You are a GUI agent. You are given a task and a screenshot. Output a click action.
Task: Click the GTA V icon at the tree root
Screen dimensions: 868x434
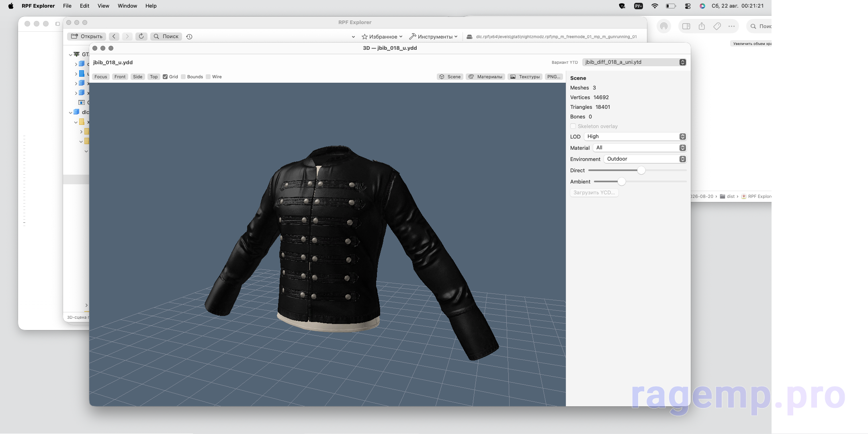(x=76, y=54)
